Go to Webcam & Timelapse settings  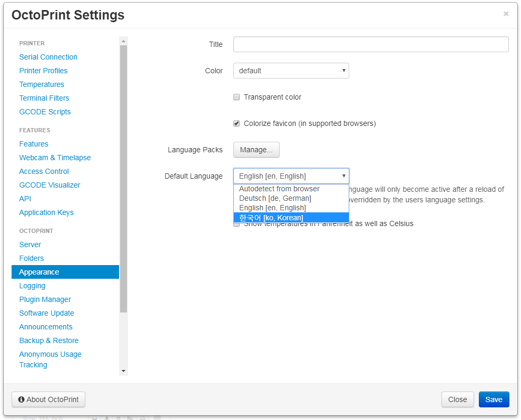pos(55,158)
